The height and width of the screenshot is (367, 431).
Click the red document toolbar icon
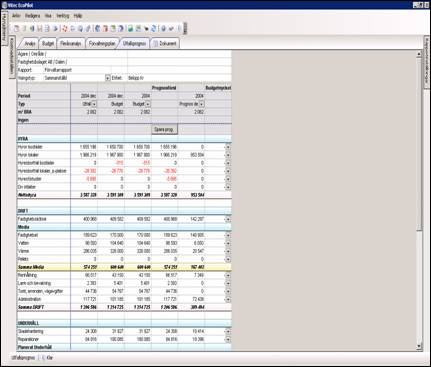pos(105,29)
